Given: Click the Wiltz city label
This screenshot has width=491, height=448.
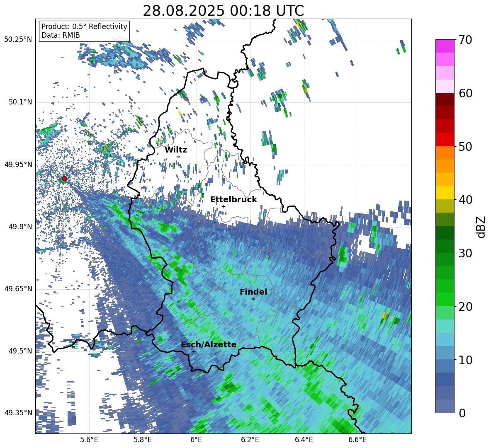Looking at the screenshot, I should 176,150.
